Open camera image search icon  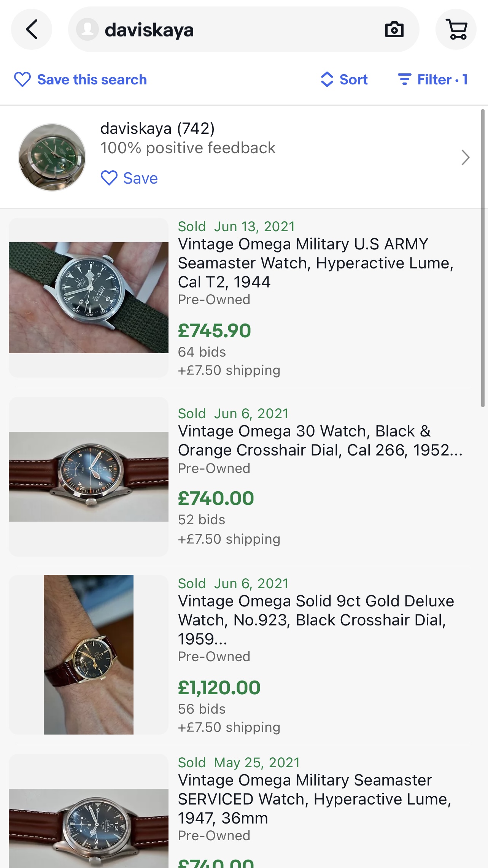(394, 30)
